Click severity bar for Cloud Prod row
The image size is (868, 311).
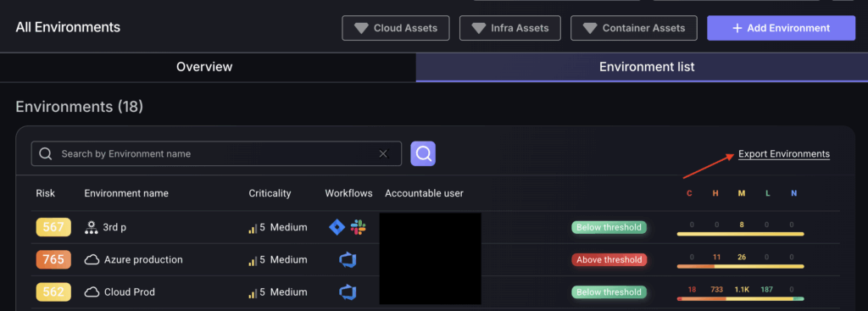click(x=740, y=299)
